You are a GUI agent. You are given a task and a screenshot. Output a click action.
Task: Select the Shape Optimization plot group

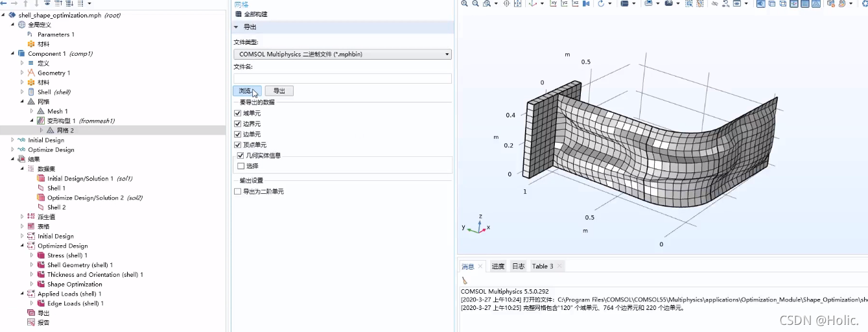(75, 284)
